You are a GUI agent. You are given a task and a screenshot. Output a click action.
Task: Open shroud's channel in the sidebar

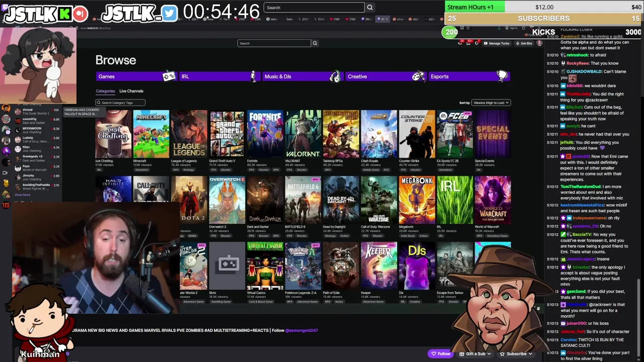36,112
